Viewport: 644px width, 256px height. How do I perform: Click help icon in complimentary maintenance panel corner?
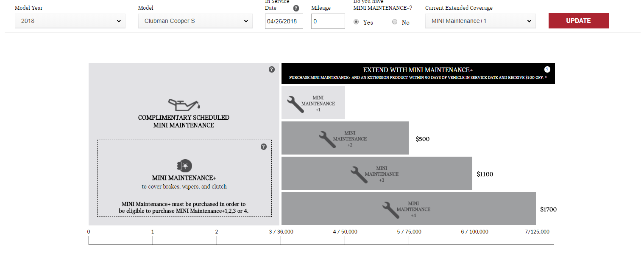point(272,70)
